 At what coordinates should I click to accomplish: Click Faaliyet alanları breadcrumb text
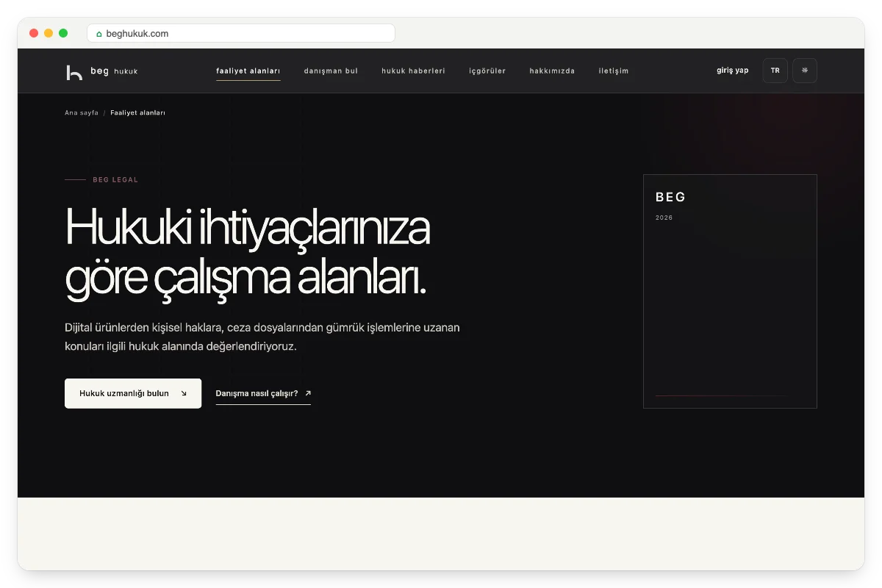(x=137, y=113)
